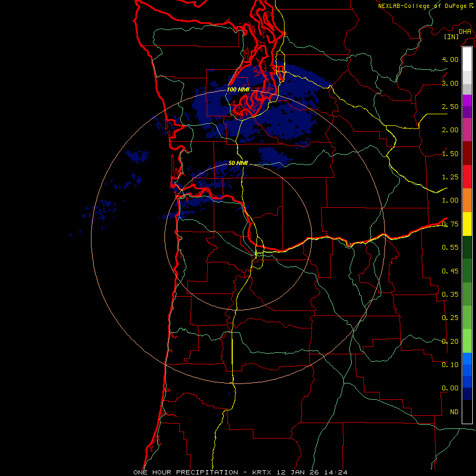Click the OHA product label above legend

pos(465,31)
